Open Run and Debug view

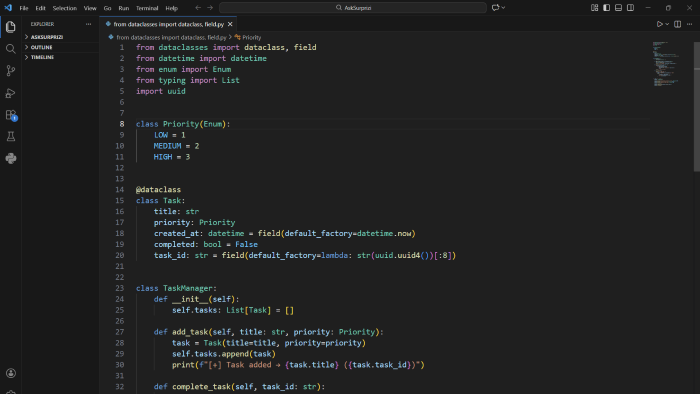[11, 93]
